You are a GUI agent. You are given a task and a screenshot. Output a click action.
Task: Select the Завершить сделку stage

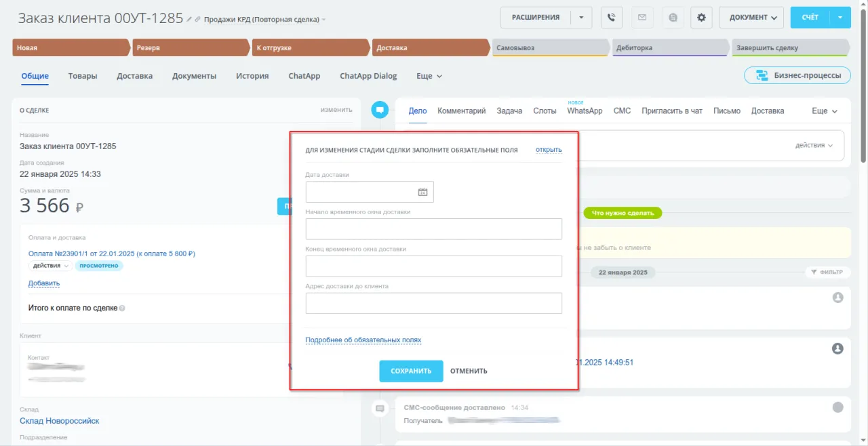point(790,48)
